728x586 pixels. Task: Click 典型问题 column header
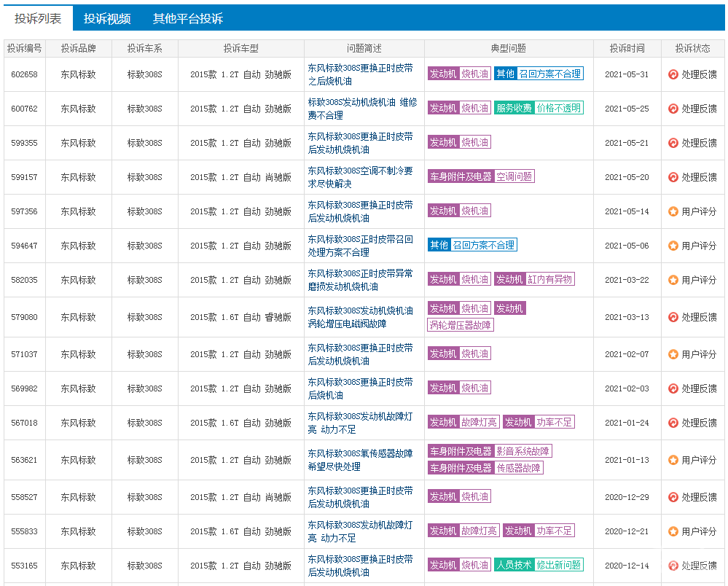click(509, 48)
